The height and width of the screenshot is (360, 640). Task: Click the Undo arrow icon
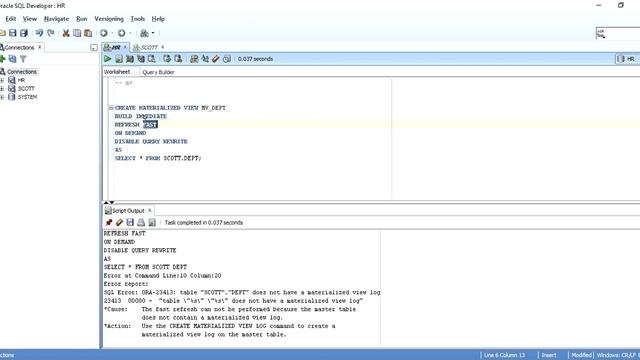[x=39, y=33]
